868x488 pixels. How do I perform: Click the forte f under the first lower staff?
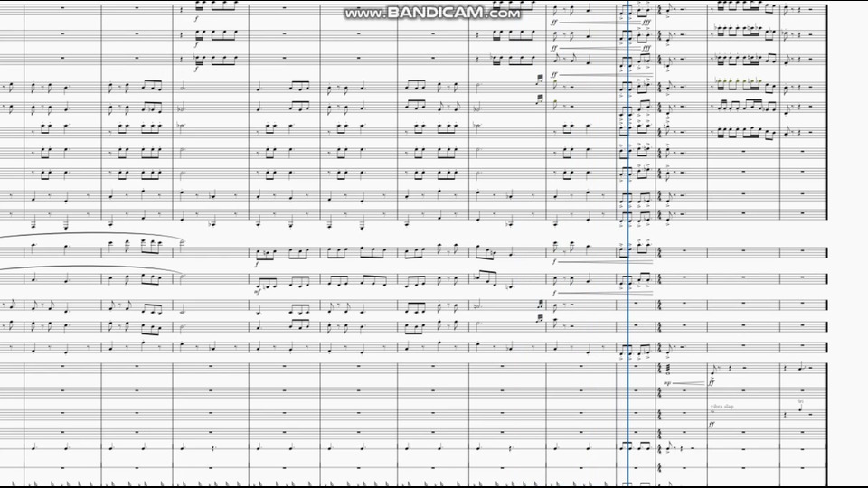pyautogui.click(x=257, y=265)
